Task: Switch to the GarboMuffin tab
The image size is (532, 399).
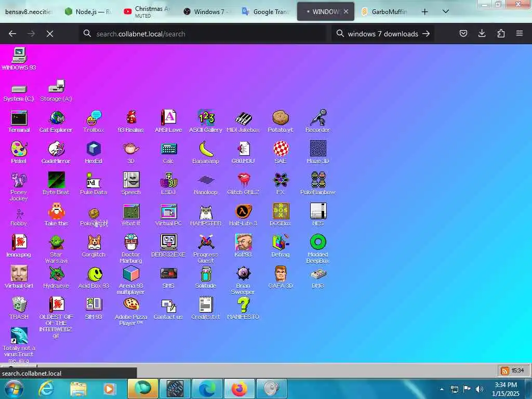Action: pyautogui.click(x=384, y=11)
